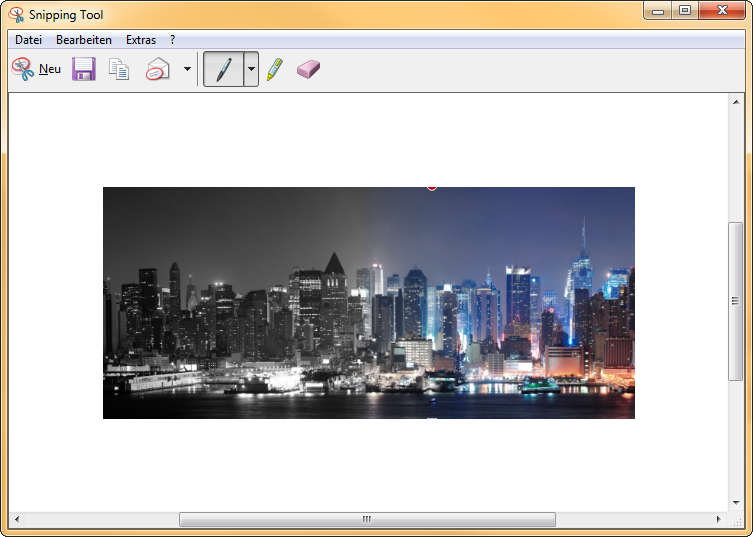This screenshot has height=537, width=753.
Task: Open the Bearbeiten menu
Action: (84, 40)
